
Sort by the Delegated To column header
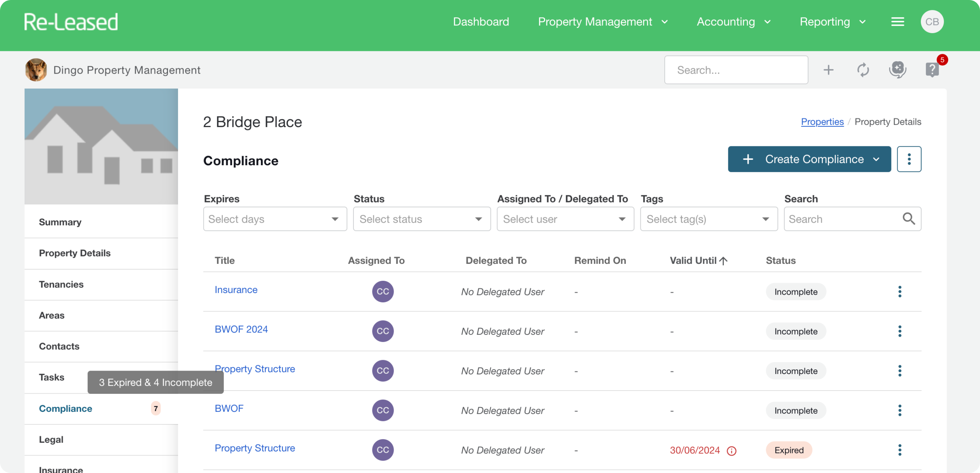pos(496,260)
